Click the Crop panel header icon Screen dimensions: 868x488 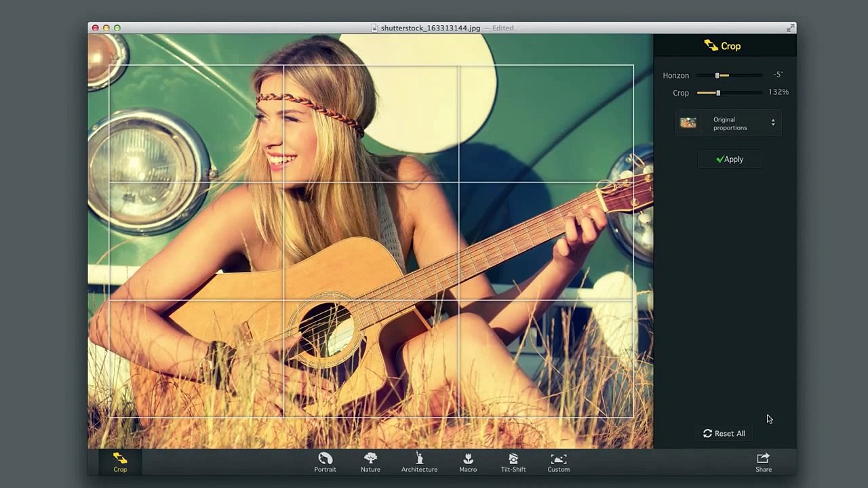[711, 45]
